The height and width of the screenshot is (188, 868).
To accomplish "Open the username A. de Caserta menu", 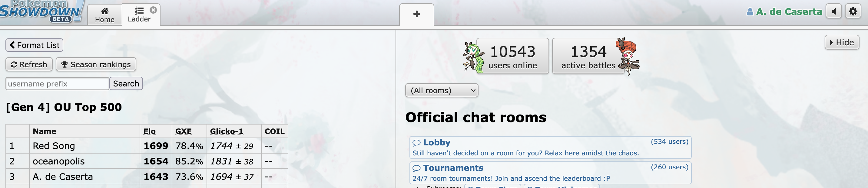I will coord(789,12).
